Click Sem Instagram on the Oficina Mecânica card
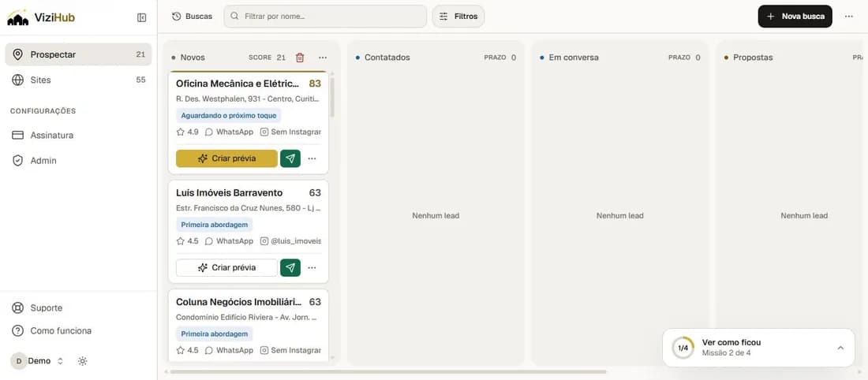 (x=290, y=132)
